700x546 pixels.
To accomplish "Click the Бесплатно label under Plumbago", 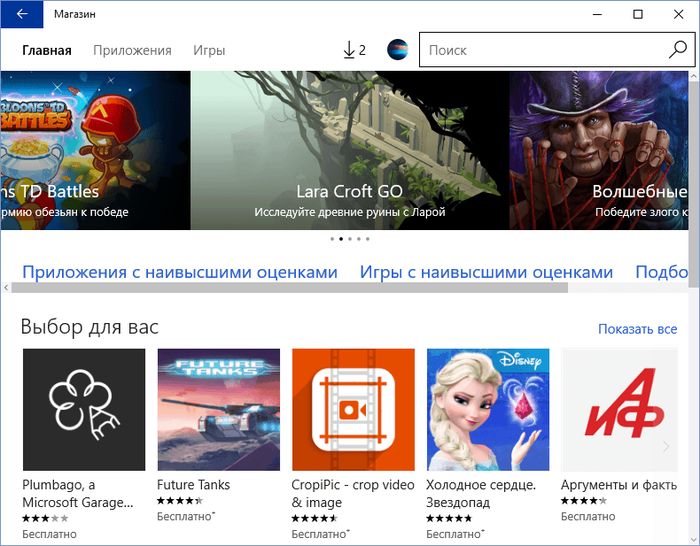I will (x=50, y=534).
